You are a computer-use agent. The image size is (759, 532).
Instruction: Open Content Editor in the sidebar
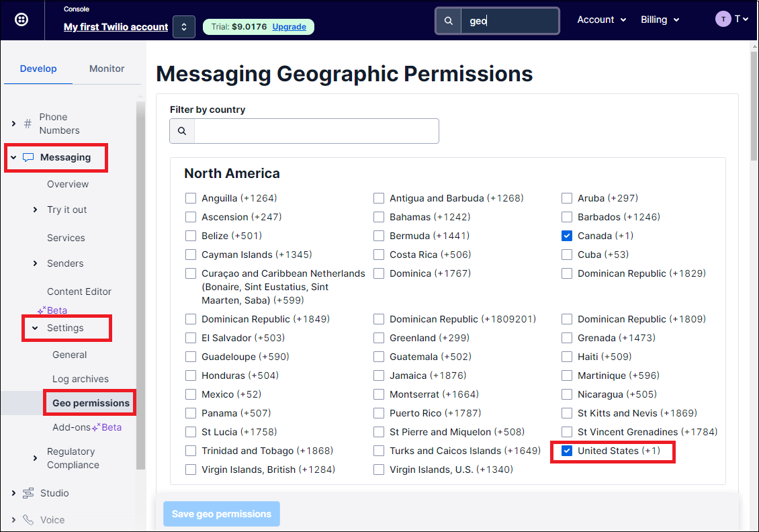(x=79, y=292)
